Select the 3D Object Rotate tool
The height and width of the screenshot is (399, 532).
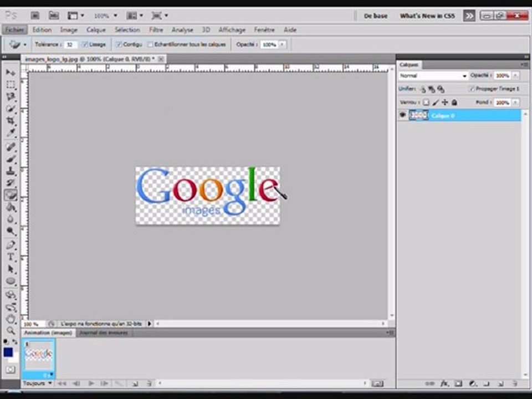(11, 295)
